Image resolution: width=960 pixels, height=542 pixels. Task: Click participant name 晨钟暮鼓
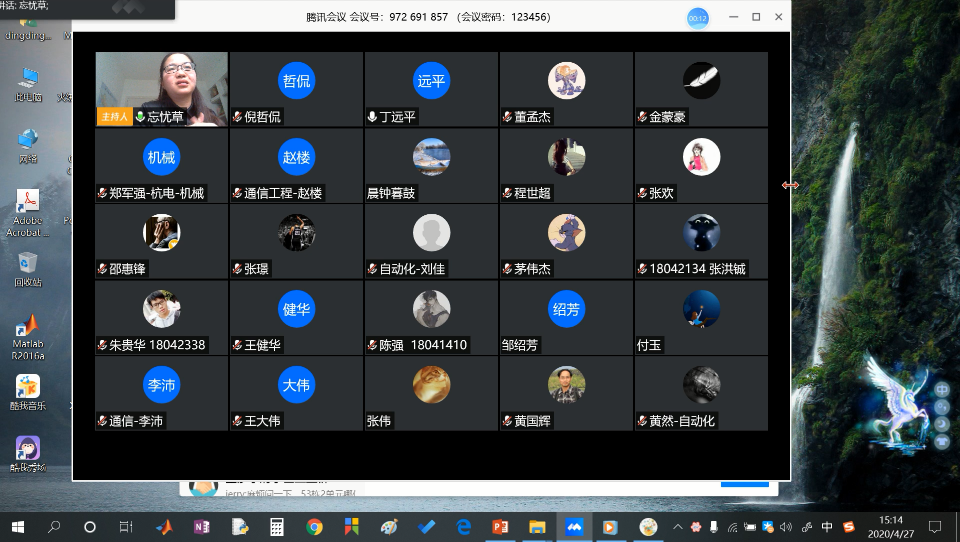[391, 193]
